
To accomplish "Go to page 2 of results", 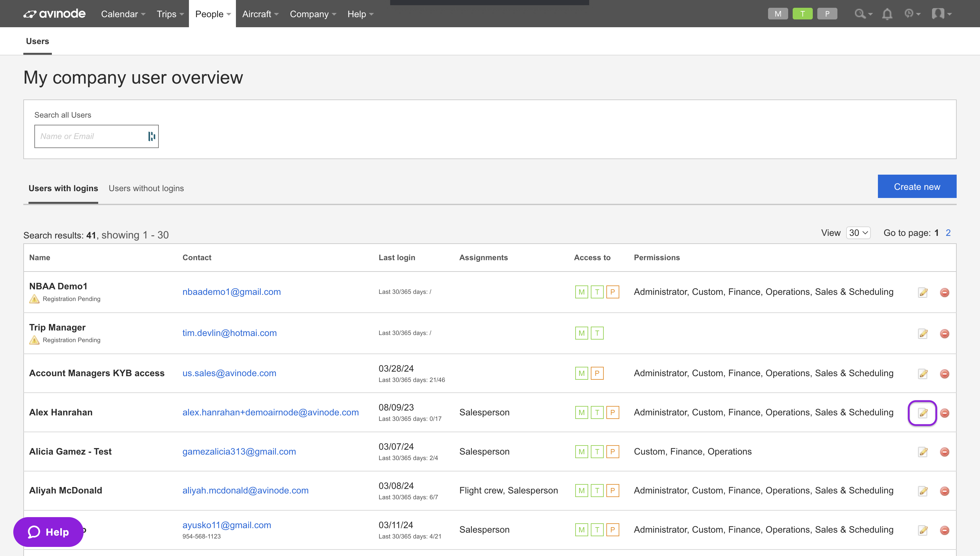I will (948, 233).
